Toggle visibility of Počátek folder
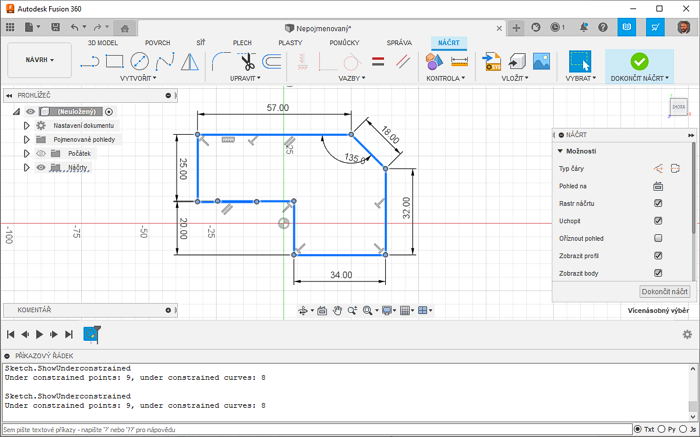The image size is (700, 437). coord(41,154)
